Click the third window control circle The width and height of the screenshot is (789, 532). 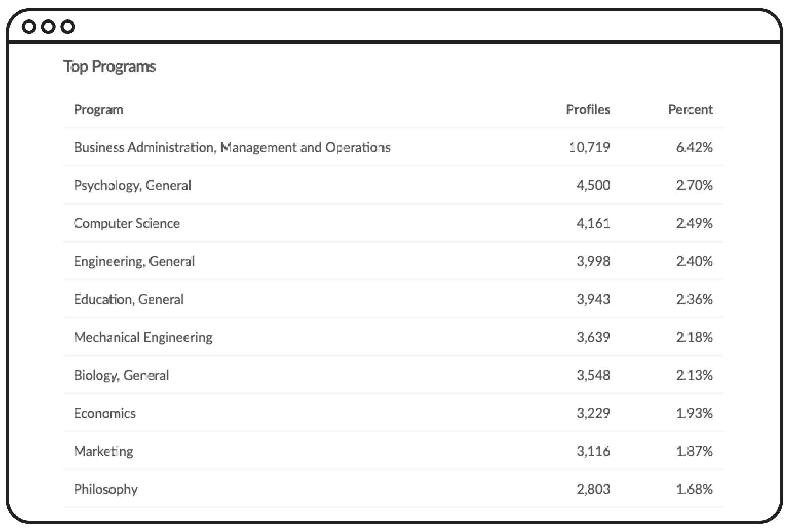[68, 27]
